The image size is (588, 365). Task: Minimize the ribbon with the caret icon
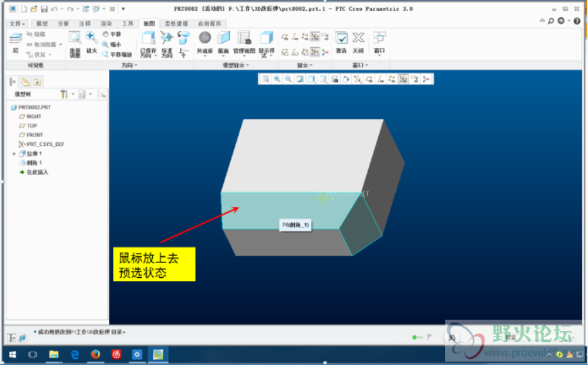(x=542, y=20)
